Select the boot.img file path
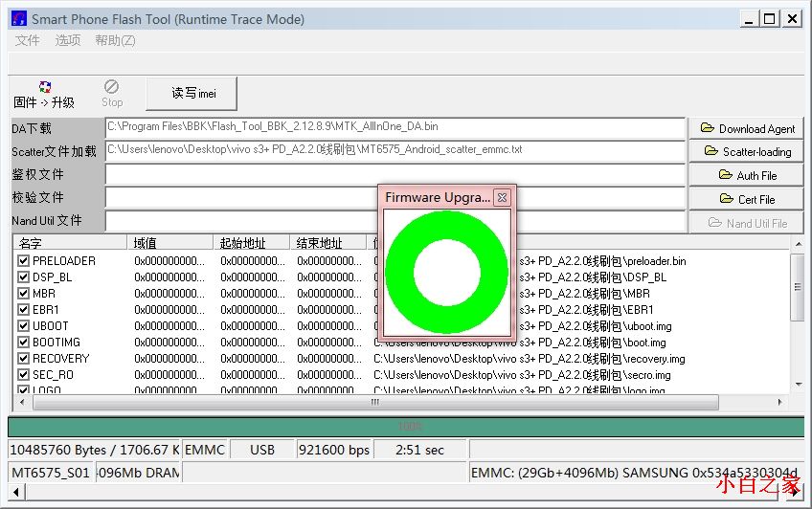Screen dimensions: 812x509 (x=520, y=342)
